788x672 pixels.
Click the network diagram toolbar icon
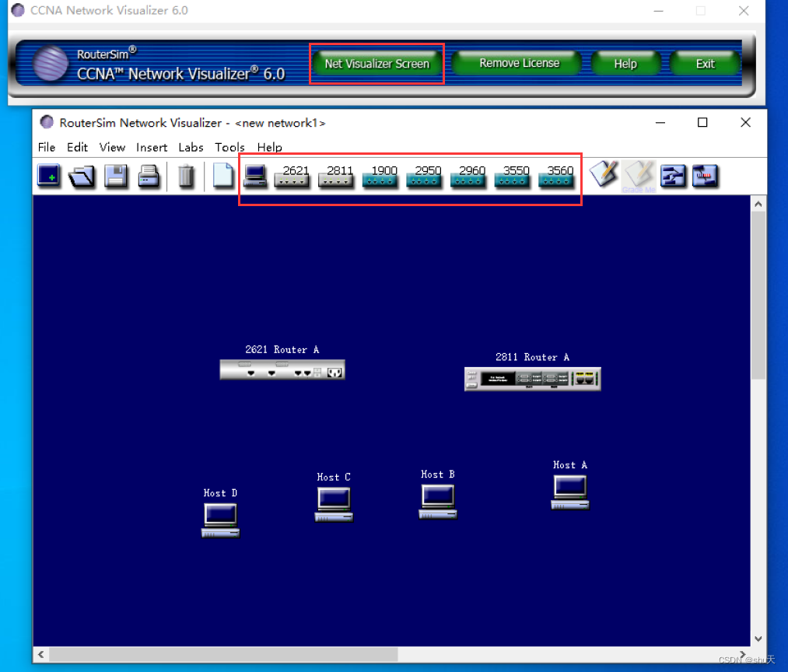[x=674, y=177]
